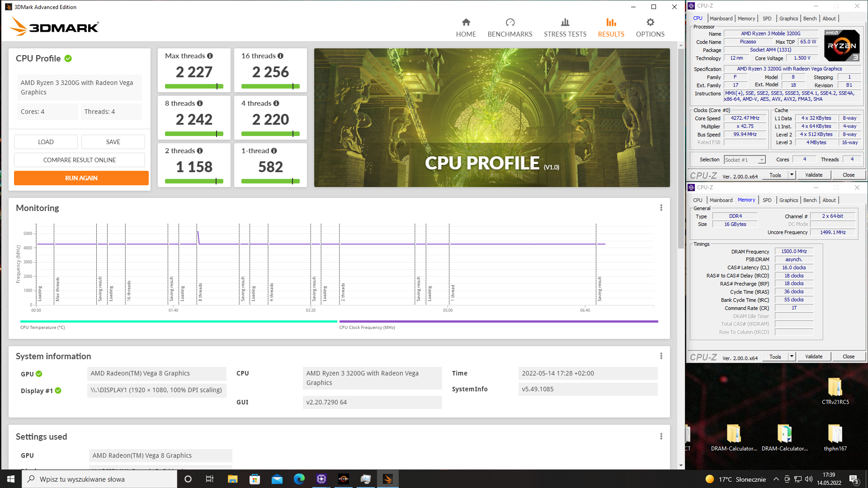Open the RESULTS menu label
868x488 pixels.
pos(611,34)
